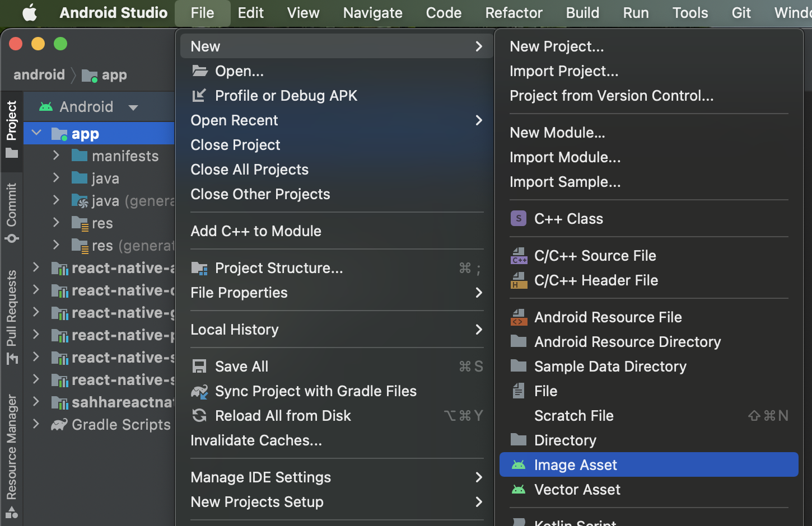Select Image Asset menu entry
Viewport: 812px width, 526px height.
(x=575, y=465)
